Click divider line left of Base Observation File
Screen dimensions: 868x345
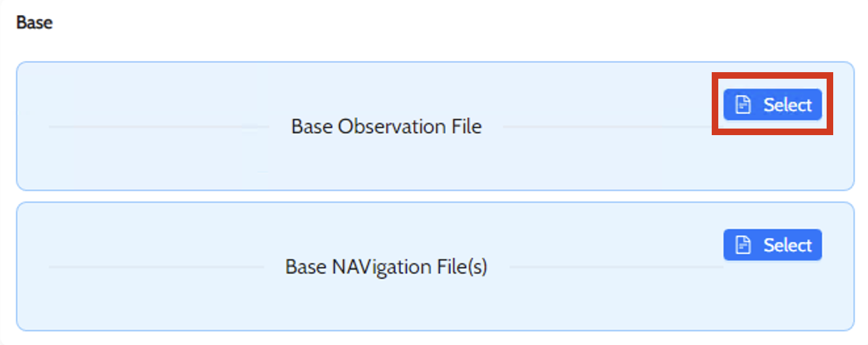[x=158, y=127]
